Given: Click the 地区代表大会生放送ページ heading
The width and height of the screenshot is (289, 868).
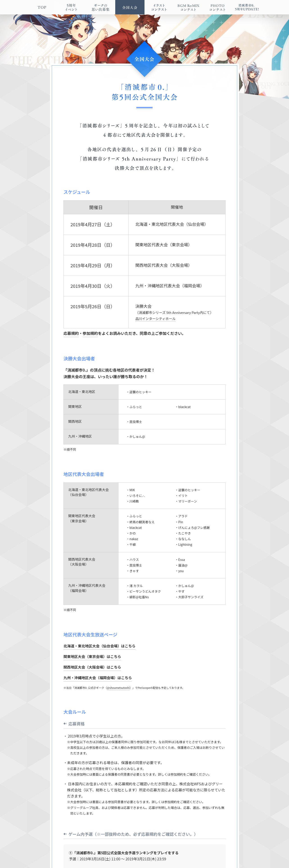Looking at the screenshot, I should [90, 635].
